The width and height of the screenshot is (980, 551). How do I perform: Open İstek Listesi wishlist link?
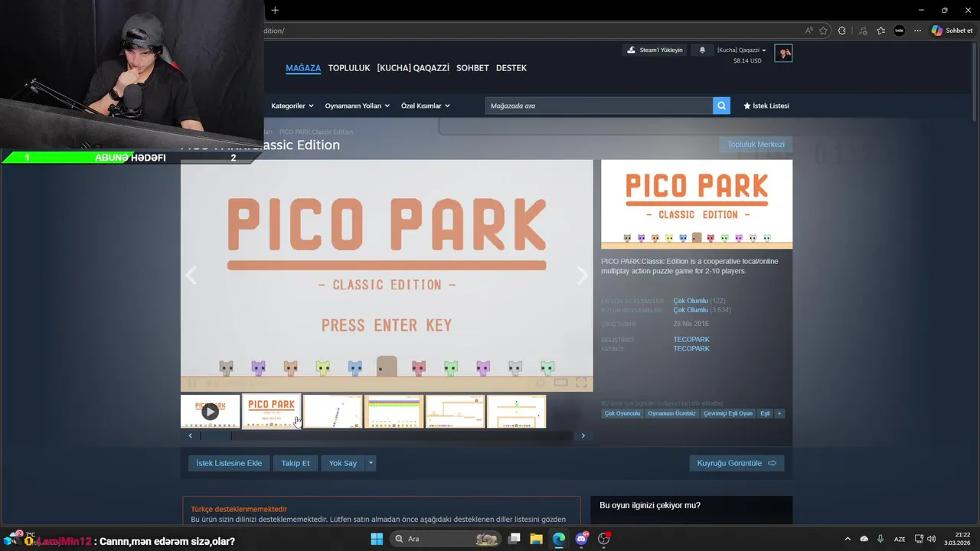tap(766, 106)
